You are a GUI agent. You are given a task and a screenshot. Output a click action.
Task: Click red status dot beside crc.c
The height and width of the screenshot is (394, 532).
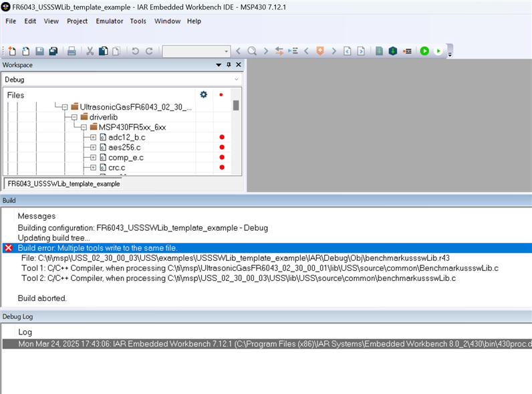(222, 167)
